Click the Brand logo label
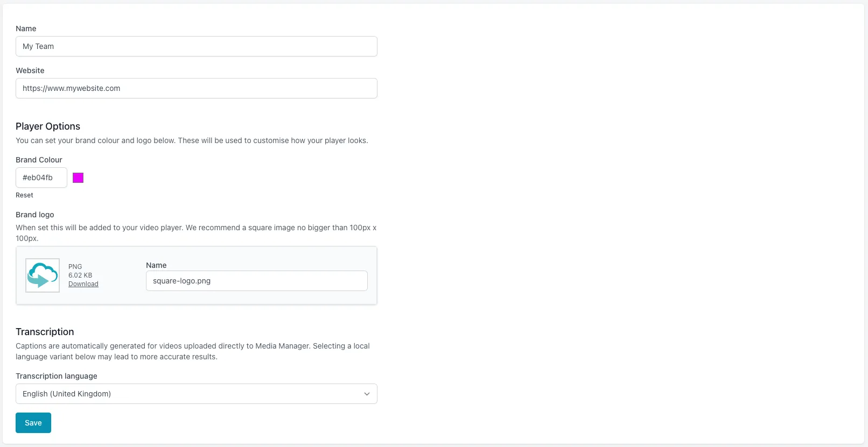The height and width of the screenshot is (447, 868). click(x=35, y=215)
